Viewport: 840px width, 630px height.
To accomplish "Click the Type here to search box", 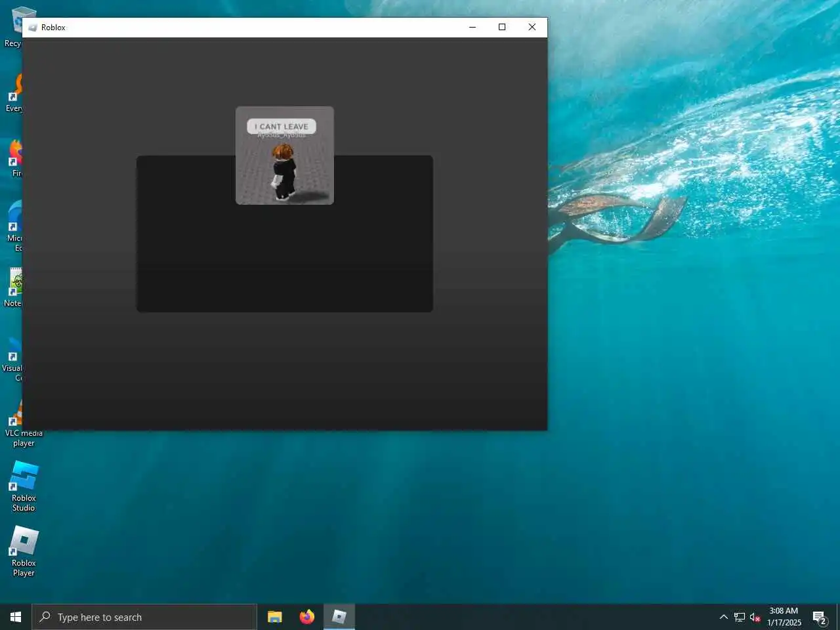I will (144, 617).
